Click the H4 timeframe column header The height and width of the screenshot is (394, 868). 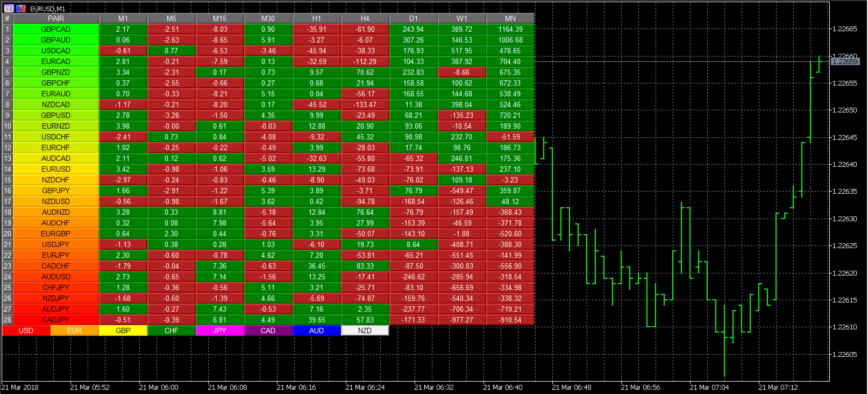[365, 18]
